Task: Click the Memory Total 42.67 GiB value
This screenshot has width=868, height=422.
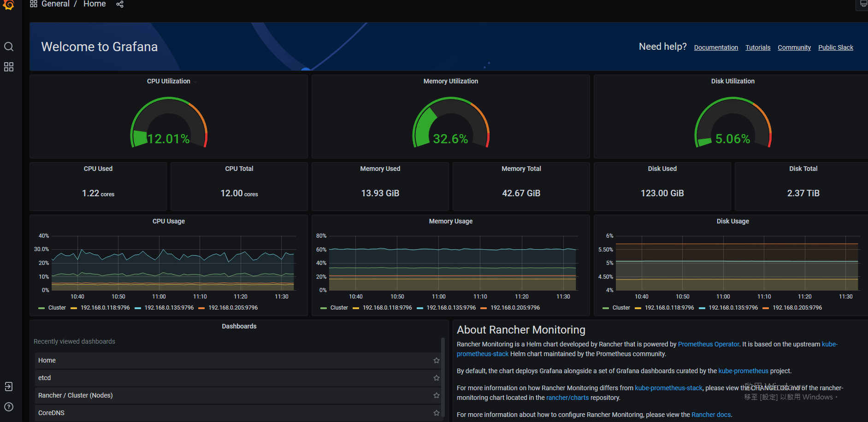Action: tap(521, 193)
